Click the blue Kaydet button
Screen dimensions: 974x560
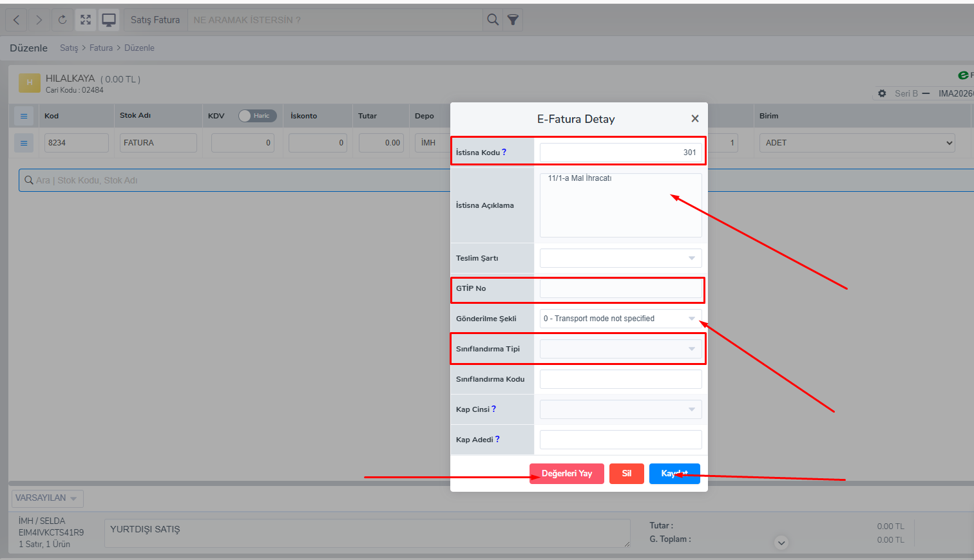click(x=674, y=474)
